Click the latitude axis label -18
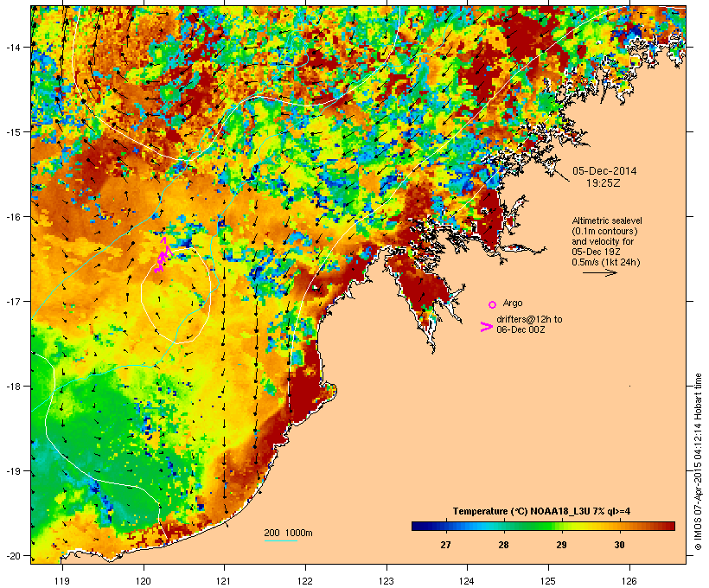Screen dimensions: 709x588 coord(13,387)
